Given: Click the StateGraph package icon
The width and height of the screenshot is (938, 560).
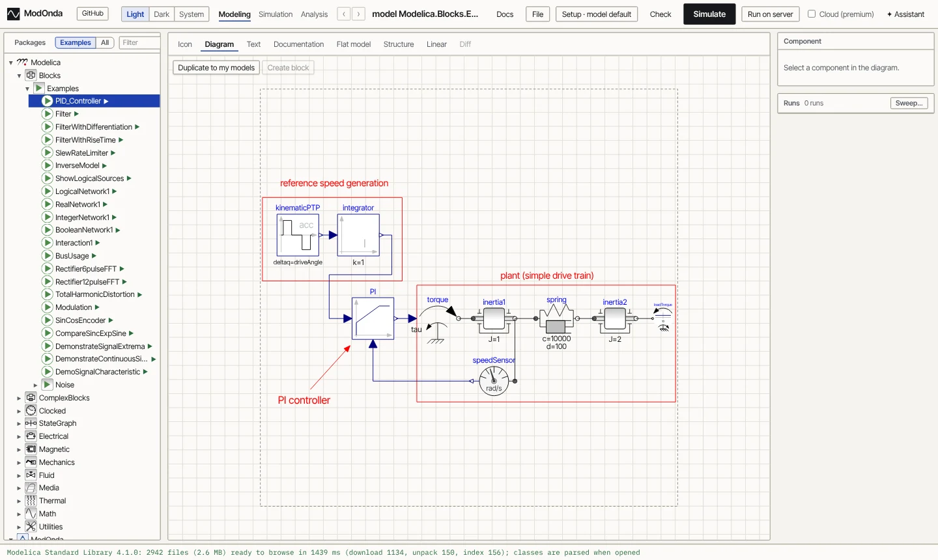Looking at the screenshot, I should [31, 423].
